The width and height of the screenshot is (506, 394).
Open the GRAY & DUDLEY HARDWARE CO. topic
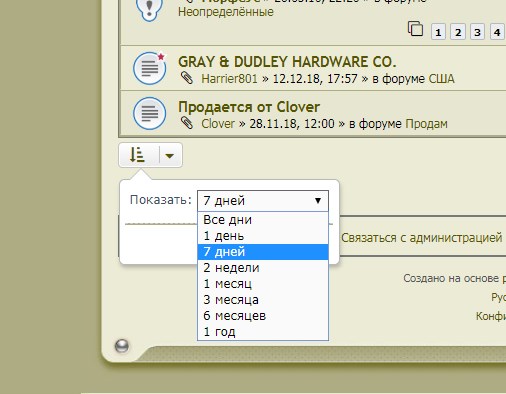287,62
